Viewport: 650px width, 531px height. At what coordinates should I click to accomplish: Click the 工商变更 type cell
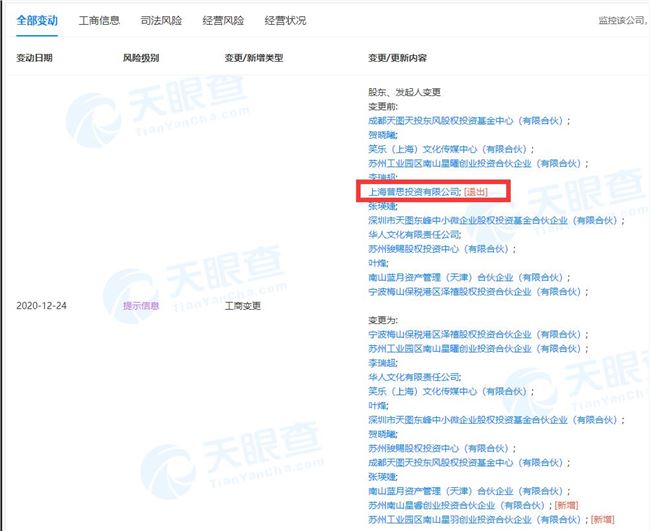coord(243,306)
